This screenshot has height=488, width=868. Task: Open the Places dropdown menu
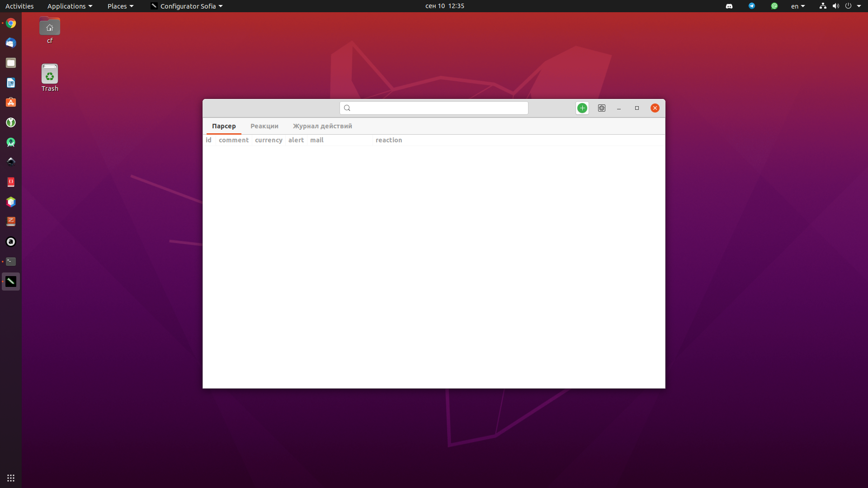pyautogui.click(x=120, y=6)
